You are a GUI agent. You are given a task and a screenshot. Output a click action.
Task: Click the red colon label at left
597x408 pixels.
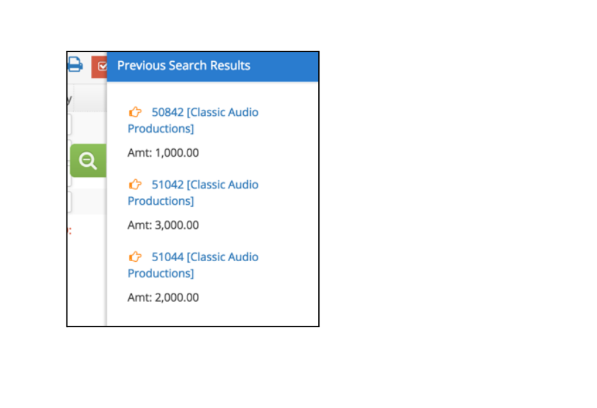point(69,231)
